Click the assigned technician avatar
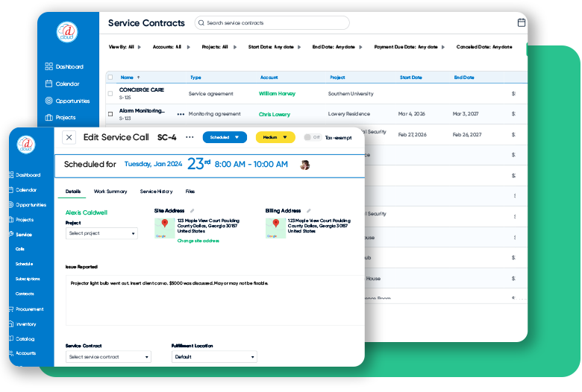 click(x=304, y=165)
